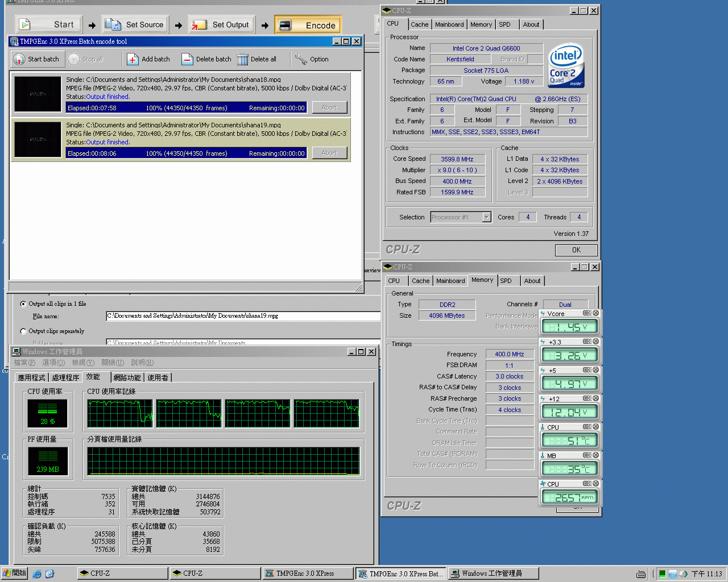
Task: Click the CPU 使用率 28% meter
Action: tap(48, 413)
